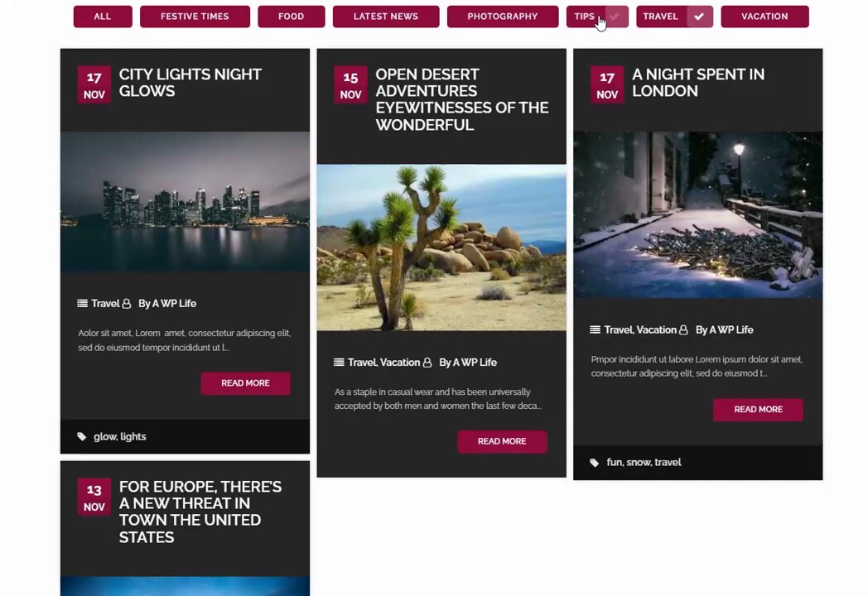Click category list icon on Open Desert post
The image size is (868, 596).
click(339, 362)
